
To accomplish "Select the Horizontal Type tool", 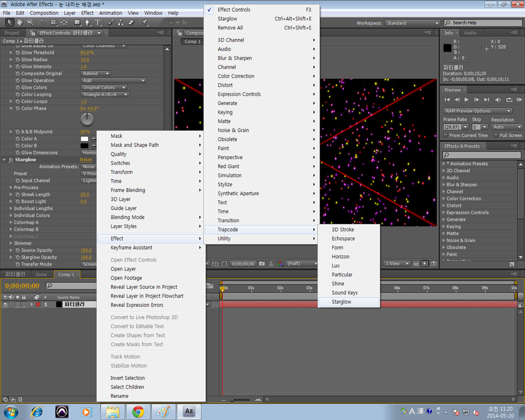I will pos(98,22).
